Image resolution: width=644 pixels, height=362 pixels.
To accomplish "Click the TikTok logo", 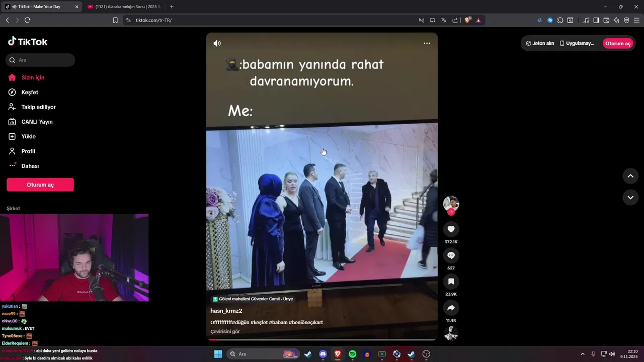I will 28,42.
